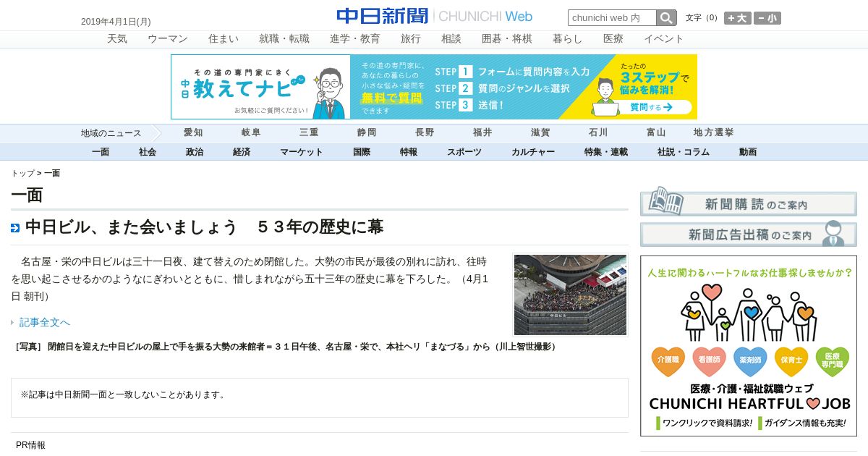Go to 特報 category tab

(x=409, y=152)
